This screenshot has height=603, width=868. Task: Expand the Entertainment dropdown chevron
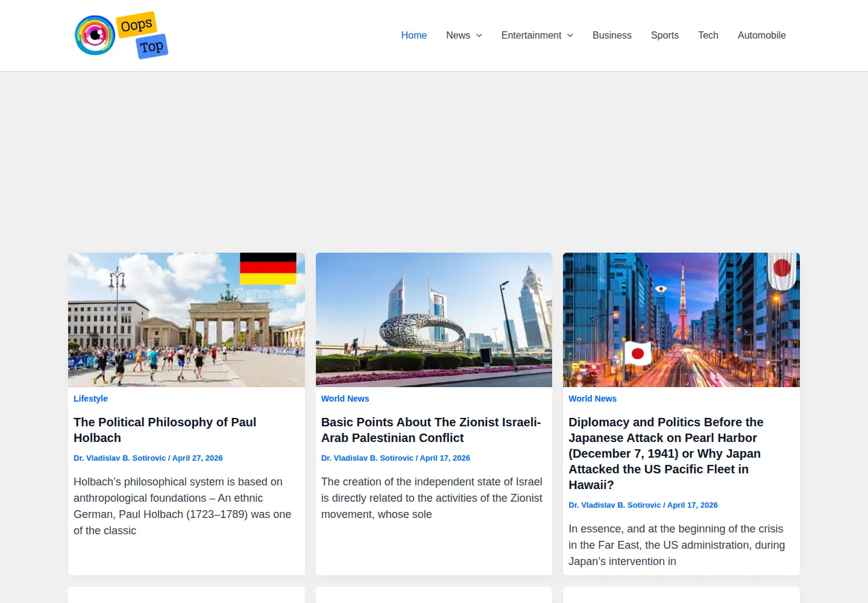click(x=570, y=36)
